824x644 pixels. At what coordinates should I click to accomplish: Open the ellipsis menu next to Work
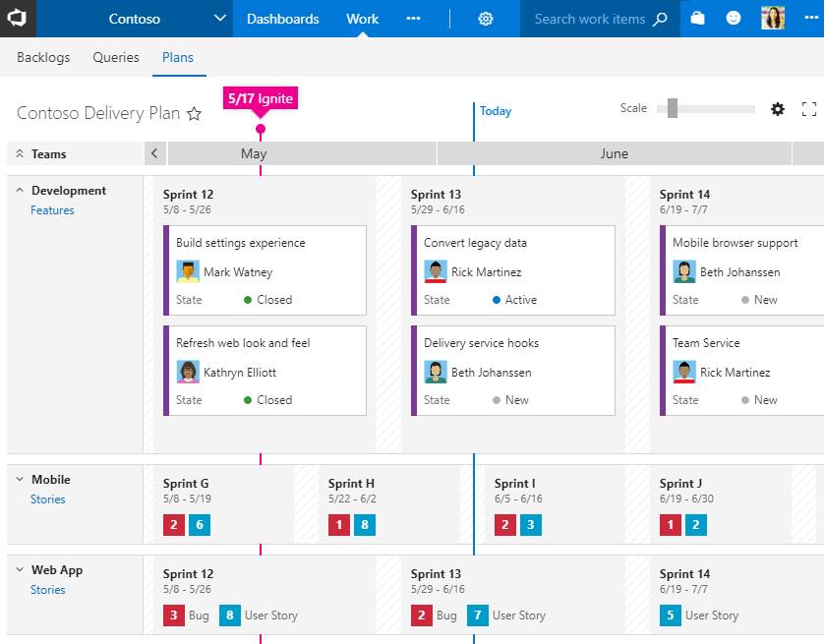[x=414, y=19]
